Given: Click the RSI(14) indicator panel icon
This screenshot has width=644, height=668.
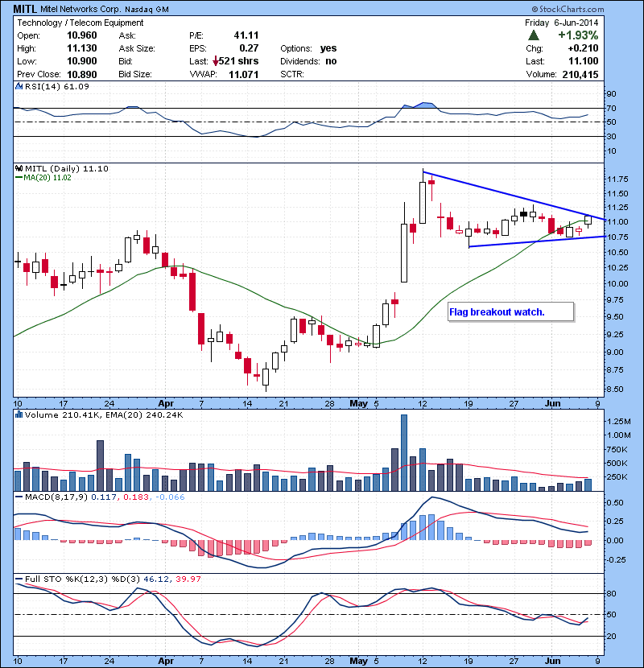Looking at the screenshot, I should click(x=19, y=86).
